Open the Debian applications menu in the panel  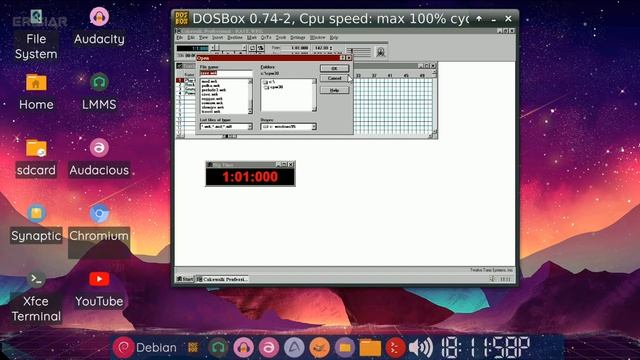point(145,348)
